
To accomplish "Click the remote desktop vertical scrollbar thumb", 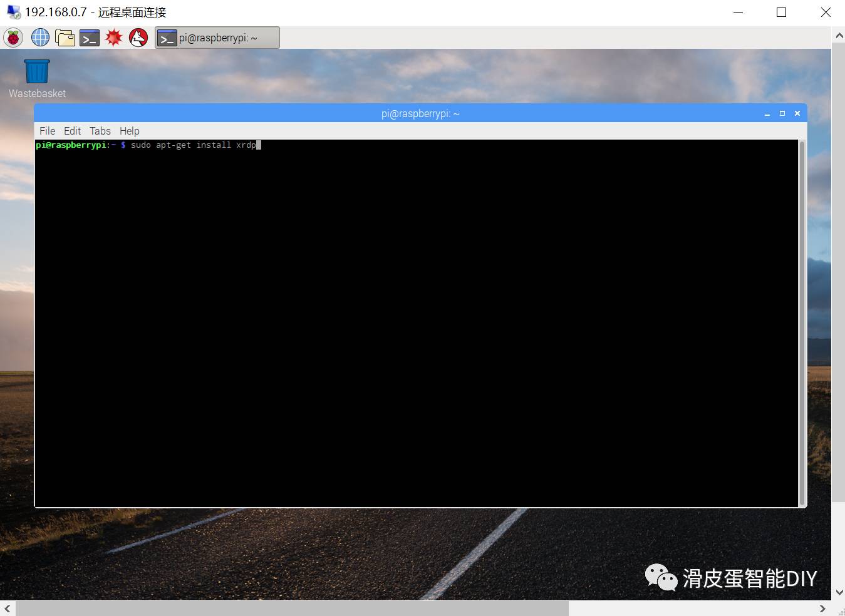I will click(x=838, y=272).
